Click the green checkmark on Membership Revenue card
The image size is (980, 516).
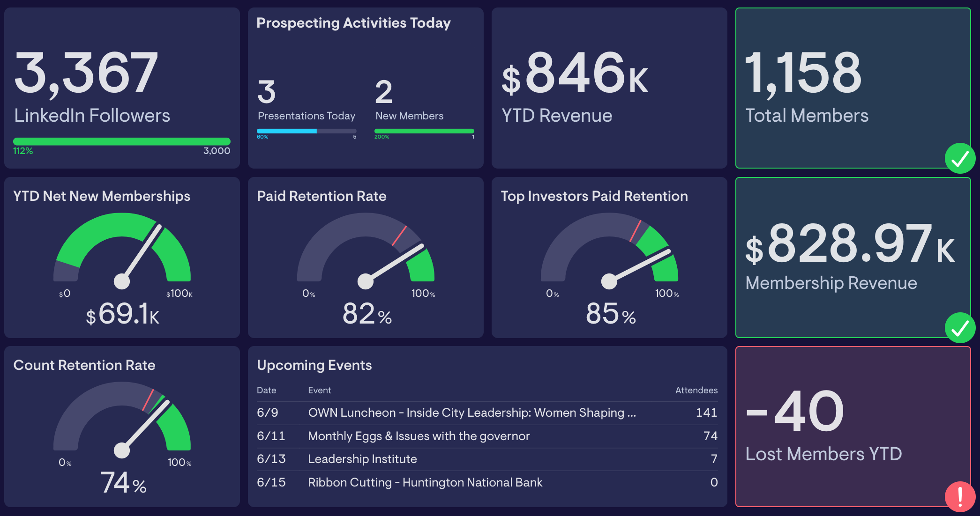(960, 328)
